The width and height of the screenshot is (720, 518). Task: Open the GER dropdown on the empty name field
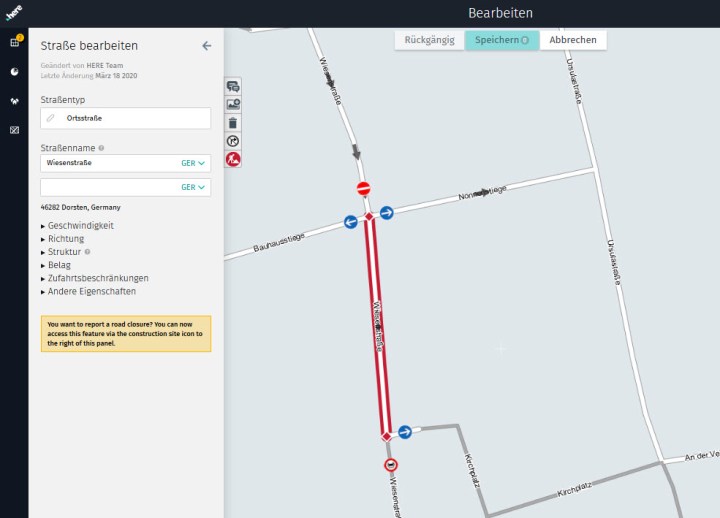pyautogui.click(x=193, y=187)
